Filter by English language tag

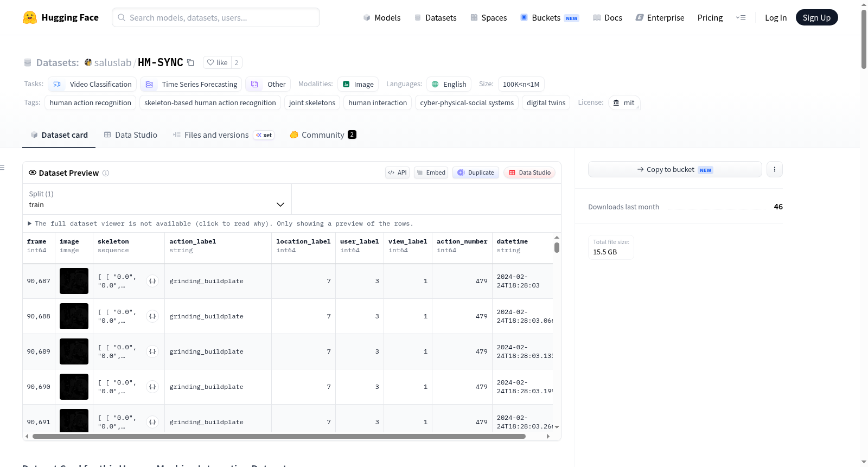tap(449, 84)
